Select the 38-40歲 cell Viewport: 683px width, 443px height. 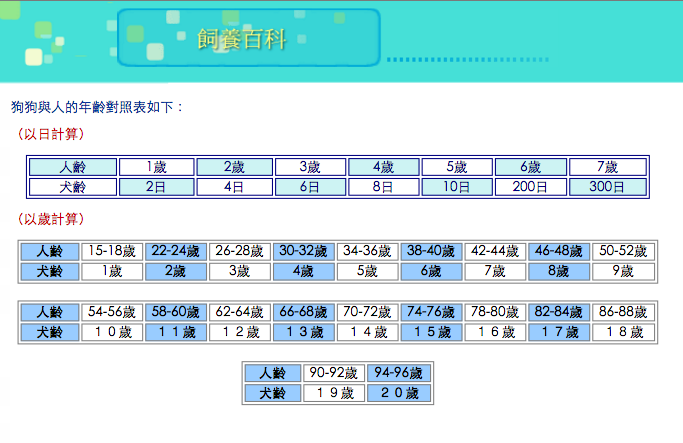tap(431, 251)
